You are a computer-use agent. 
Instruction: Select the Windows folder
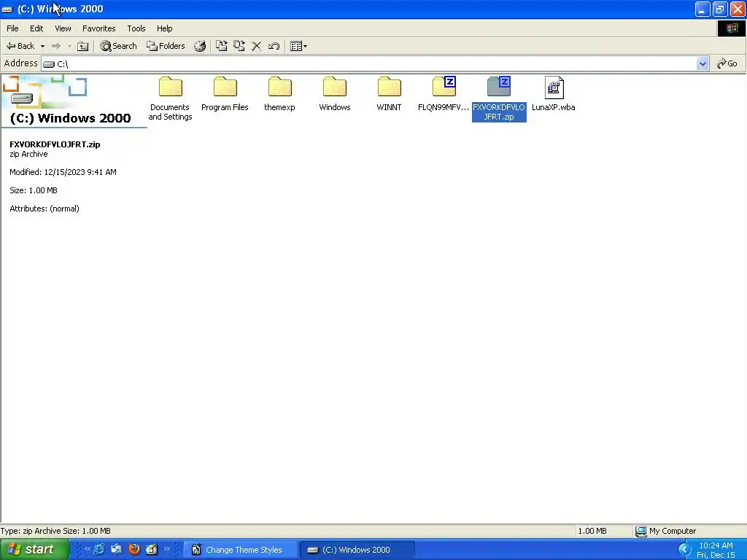click(x=334, y=94)
